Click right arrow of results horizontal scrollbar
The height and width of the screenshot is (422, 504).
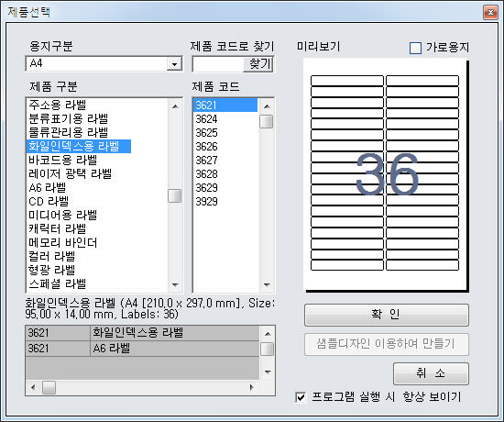click(x=251, y=387)
